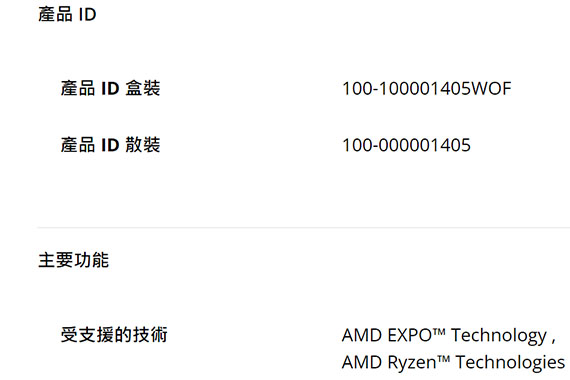The image size is (570, 380).
Task: Click the word Ryzen
Action: [412, 363]
